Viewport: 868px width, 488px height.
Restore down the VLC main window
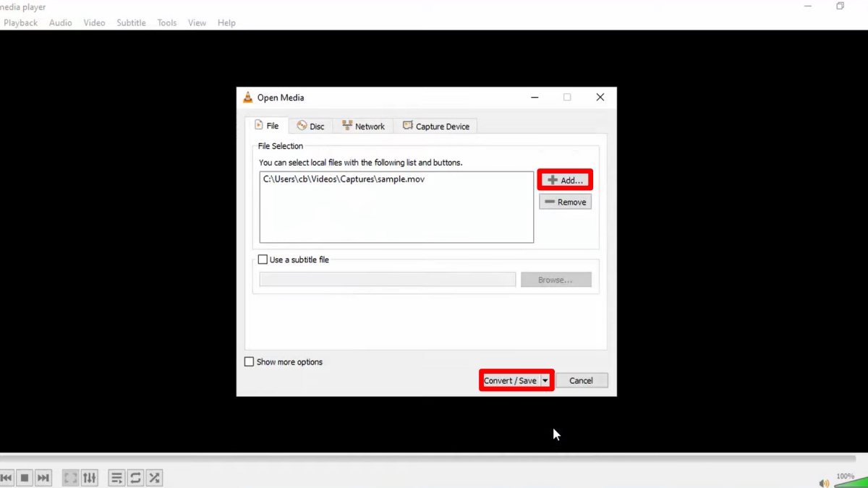pyautogui.click(x=840, y=7)
